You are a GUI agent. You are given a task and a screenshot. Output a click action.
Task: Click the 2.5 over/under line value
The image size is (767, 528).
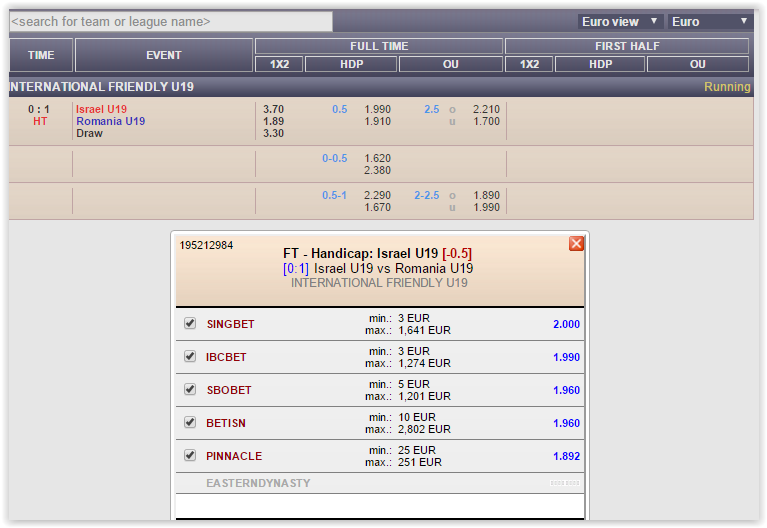(431, 109)
